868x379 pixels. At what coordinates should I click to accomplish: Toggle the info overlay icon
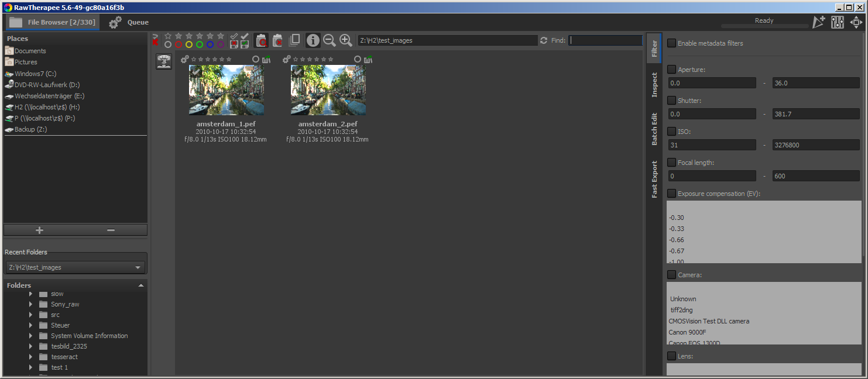(x=313, y=40)
